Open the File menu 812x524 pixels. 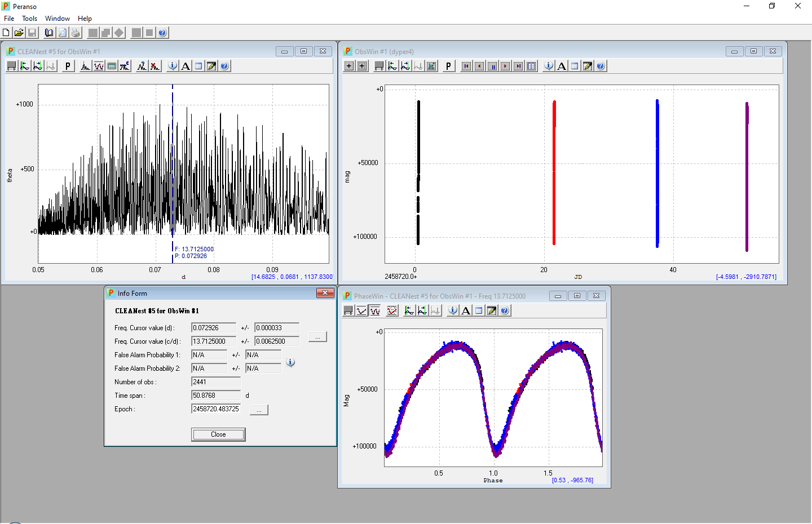[x=9, y=19]
